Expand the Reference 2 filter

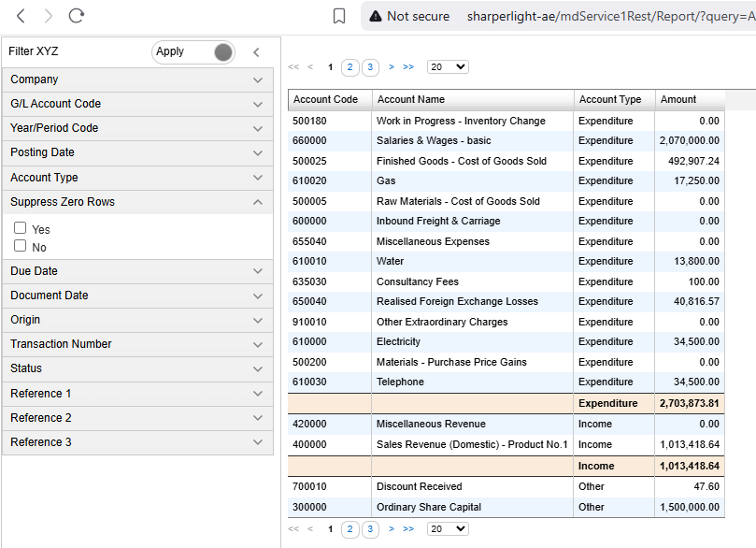tap(137, 418)
